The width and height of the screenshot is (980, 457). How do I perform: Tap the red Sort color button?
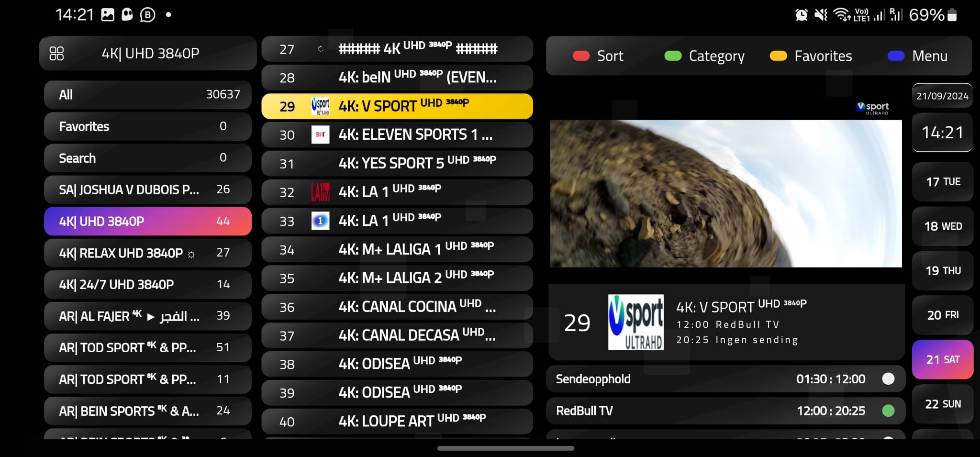(x=581, y=56)
